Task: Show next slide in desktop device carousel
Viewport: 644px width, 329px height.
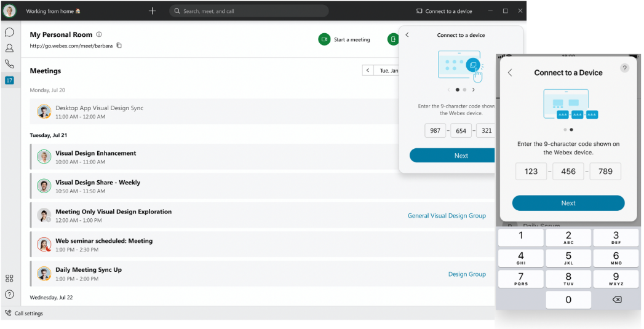Action: tap(473, 90)
